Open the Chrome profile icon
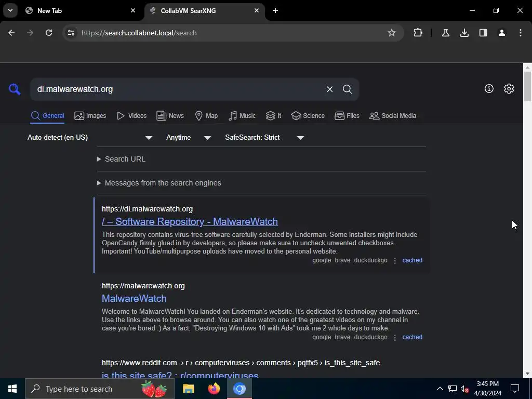This screenshot has height=399, width=532. (x=501, y=33)
